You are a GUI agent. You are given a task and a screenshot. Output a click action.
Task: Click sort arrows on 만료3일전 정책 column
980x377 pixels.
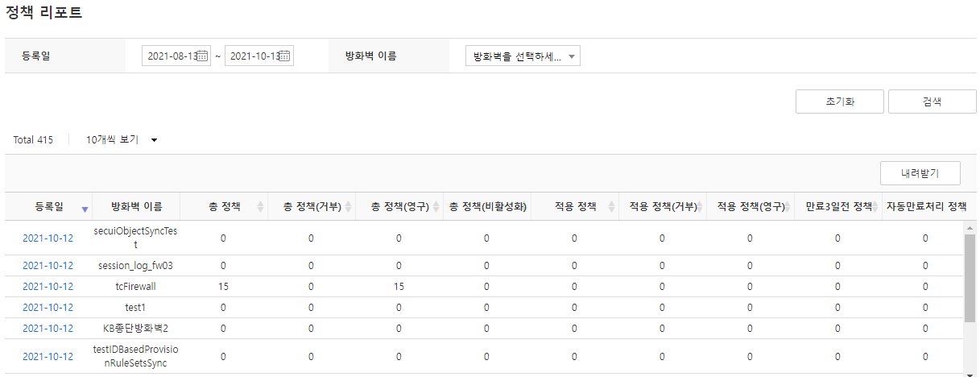875,207
